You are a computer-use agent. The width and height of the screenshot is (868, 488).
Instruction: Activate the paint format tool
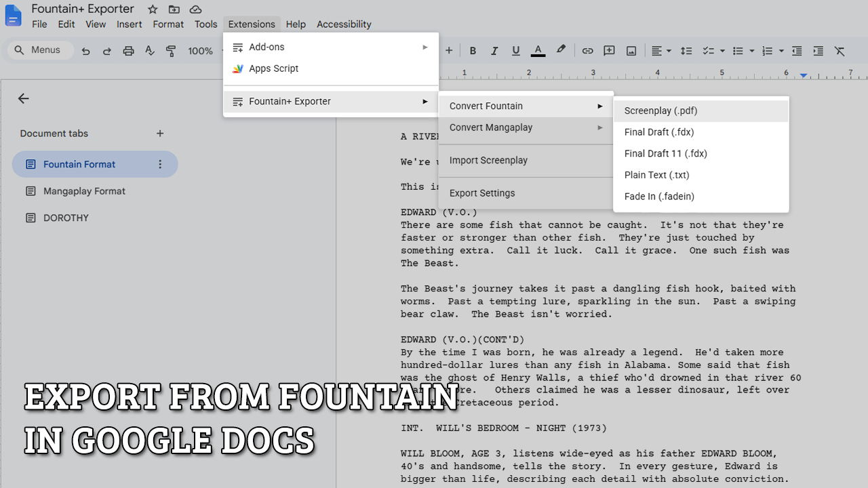[x=171, y=51]
